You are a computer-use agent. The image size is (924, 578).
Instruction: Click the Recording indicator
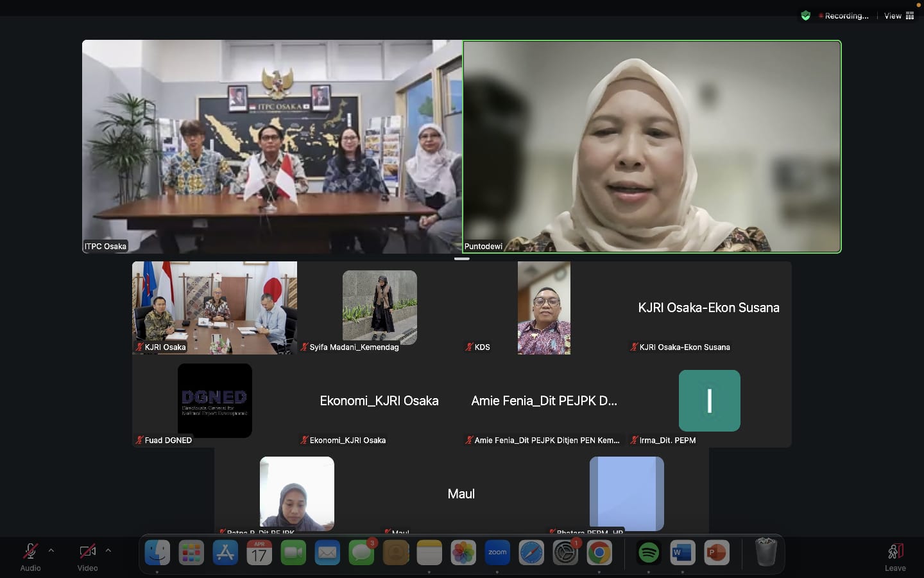pyautogui.click(x=844, y=16)
